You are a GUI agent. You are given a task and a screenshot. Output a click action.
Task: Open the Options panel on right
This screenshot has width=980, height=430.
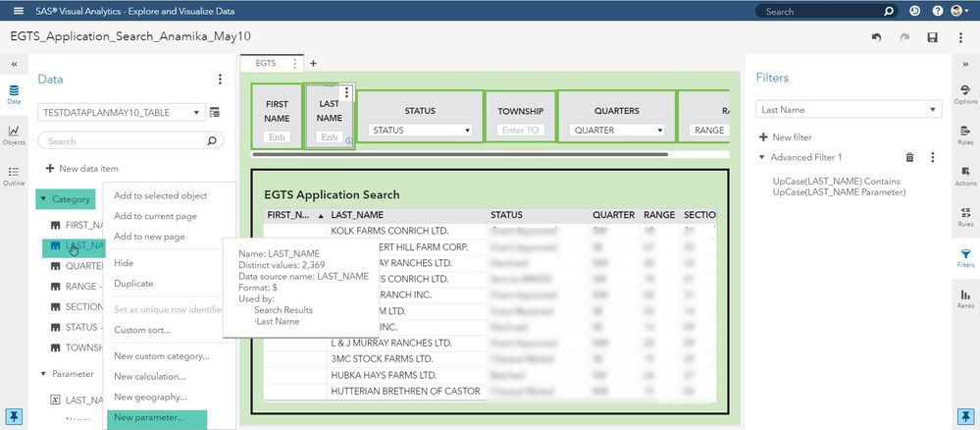(965, 93)
